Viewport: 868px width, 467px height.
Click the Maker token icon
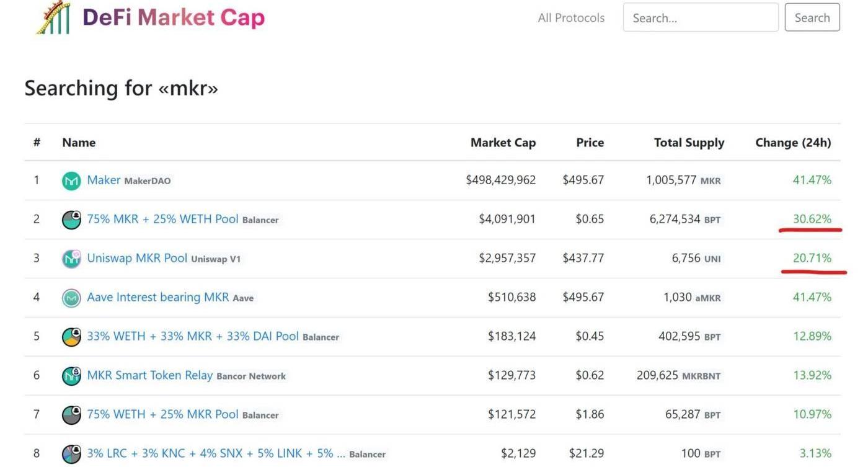click(x=71, y=181)
